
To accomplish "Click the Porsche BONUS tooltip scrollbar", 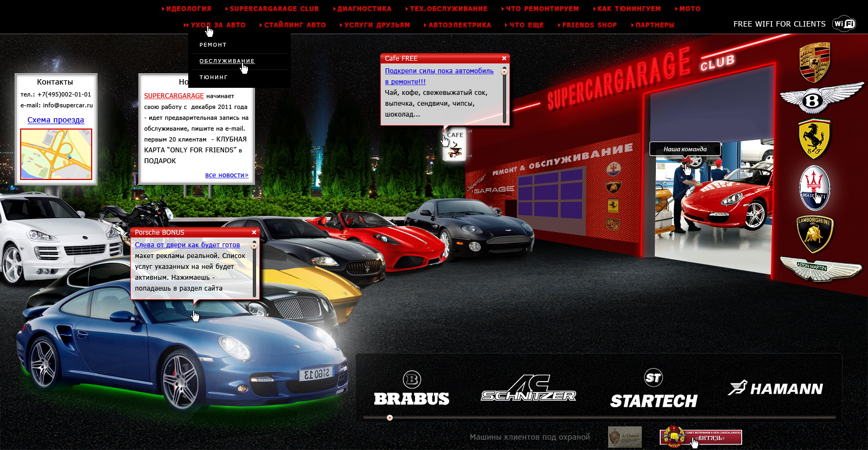I will tap(254, 269).
